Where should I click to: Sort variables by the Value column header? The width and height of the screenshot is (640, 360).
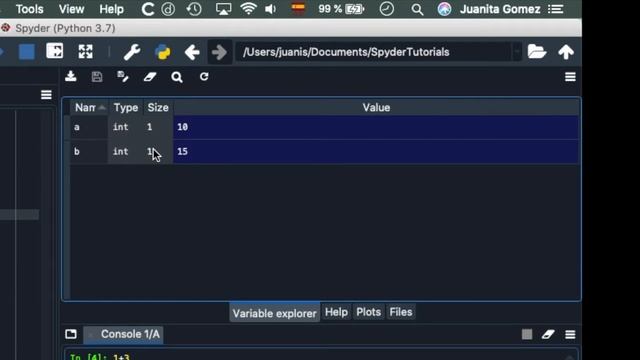(x=376, y=108)
